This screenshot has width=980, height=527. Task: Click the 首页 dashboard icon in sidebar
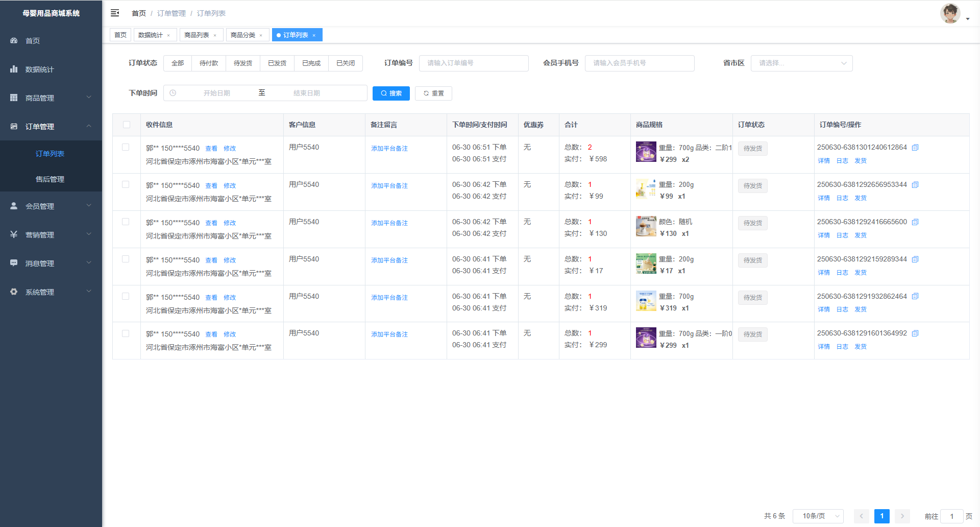[14, 40]
